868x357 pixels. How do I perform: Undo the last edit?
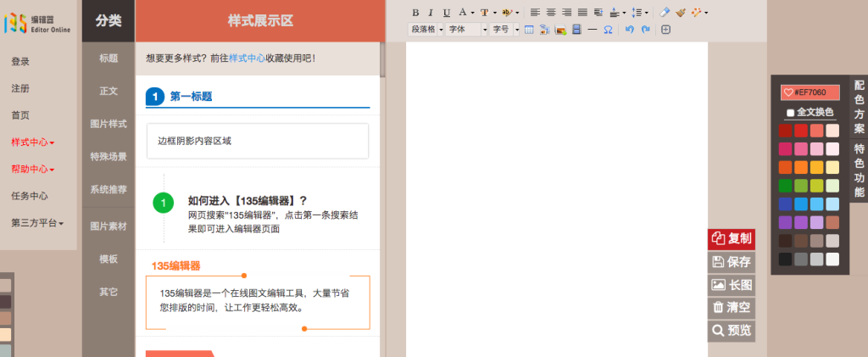pos(629,30)
